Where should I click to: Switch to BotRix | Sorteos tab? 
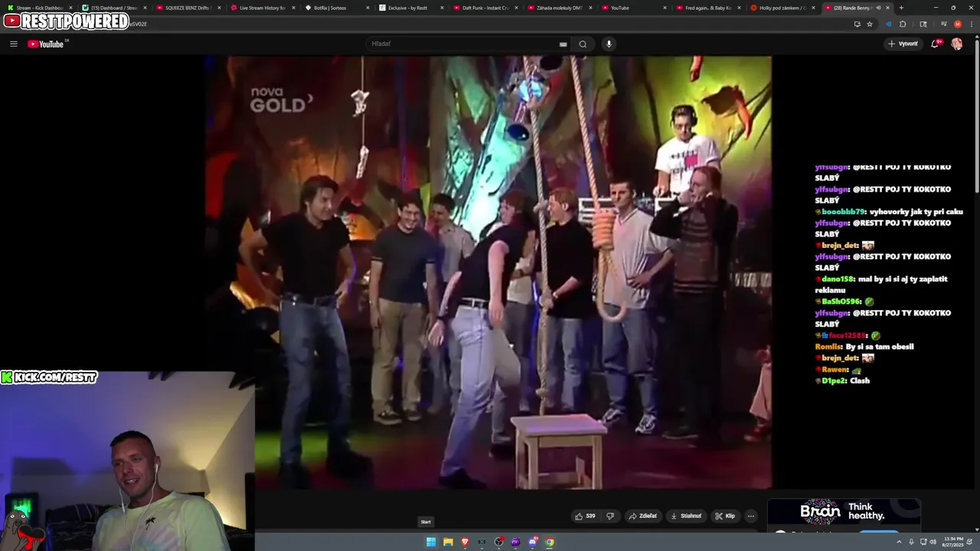335,8
